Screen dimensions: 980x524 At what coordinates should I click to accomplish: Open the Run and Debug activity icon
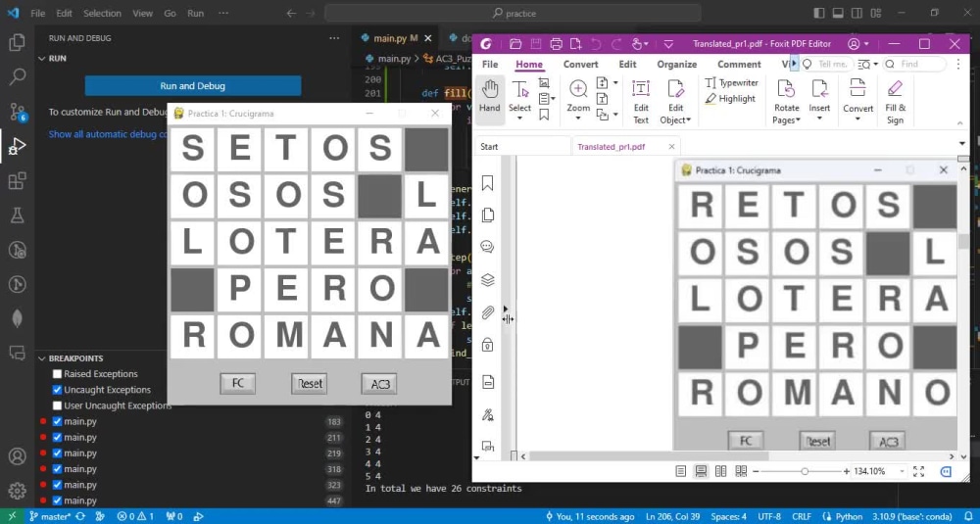click(17, 146)
